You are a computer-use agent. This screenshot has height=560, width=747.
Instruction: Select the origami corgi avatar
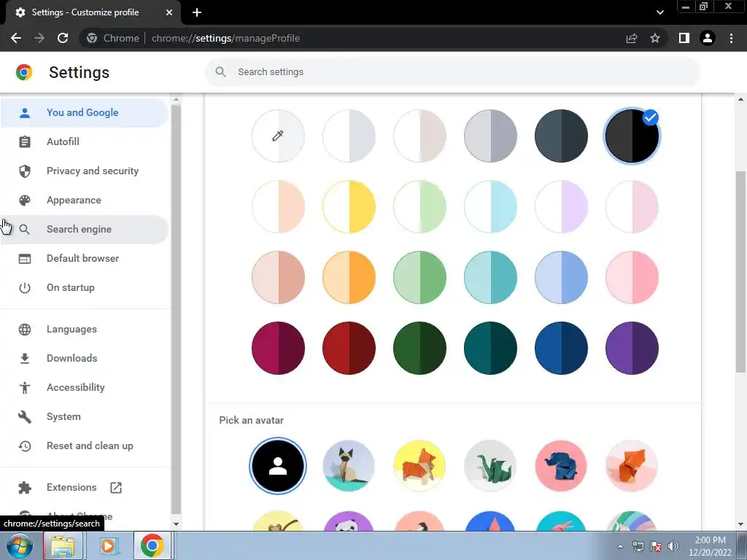[419, 466]
